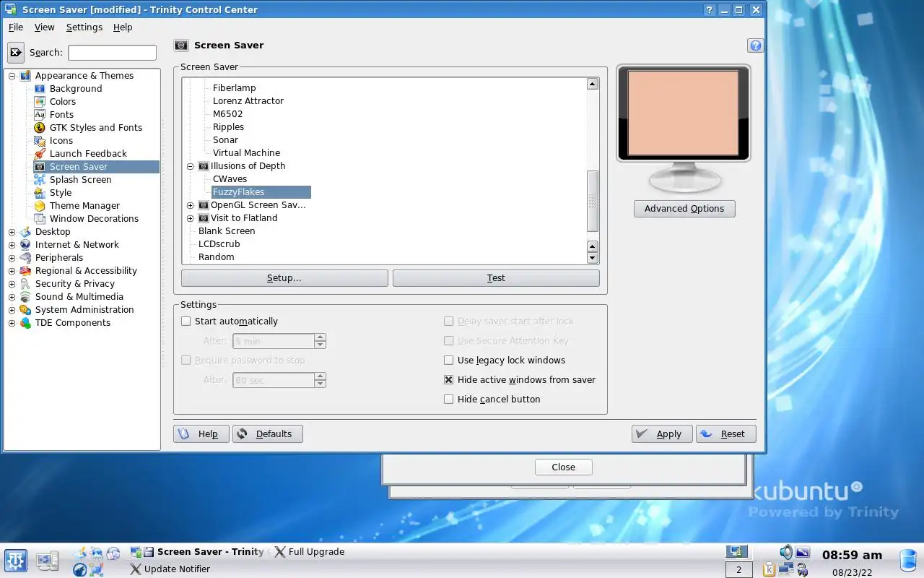Viewport: 924px width, 578px height.
Task: Click the Style icon in the sidebar
Action: click(40, 193)
